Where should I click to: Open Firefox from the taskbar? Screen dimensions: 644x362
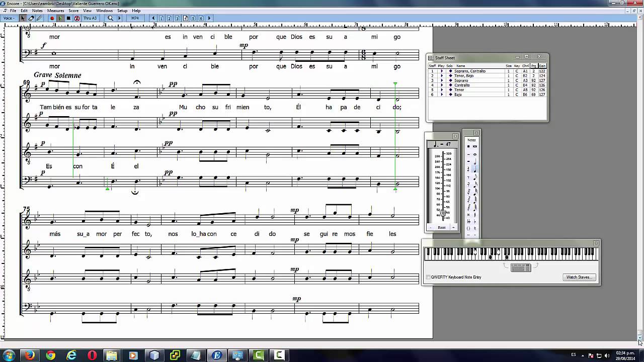tap(30, 355)
